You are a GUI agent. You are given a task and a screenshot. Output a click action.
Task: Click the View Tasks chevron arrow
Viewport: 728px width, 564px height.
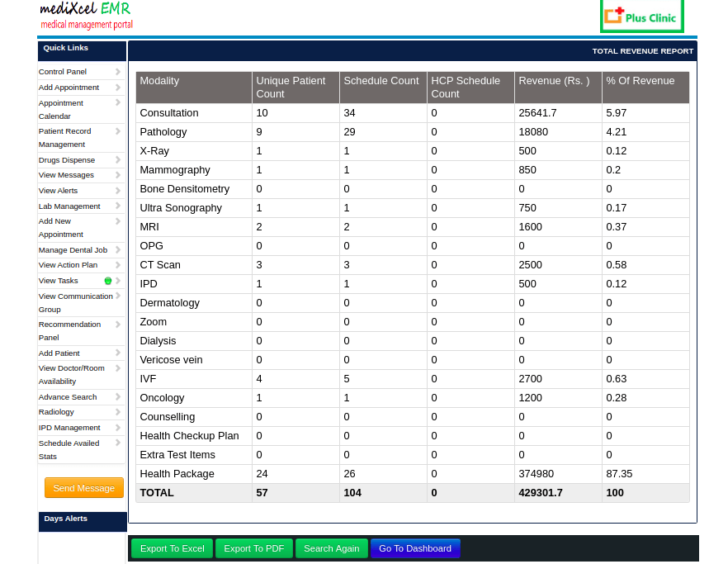pos(117,281)
